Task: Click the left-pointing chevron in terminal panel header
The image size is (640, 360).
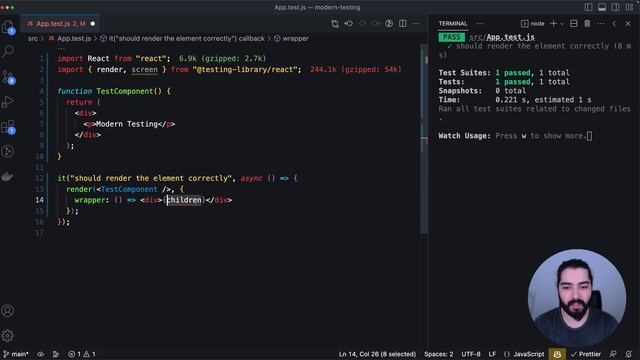Action: pyautogui.click(x=614, y=24)
